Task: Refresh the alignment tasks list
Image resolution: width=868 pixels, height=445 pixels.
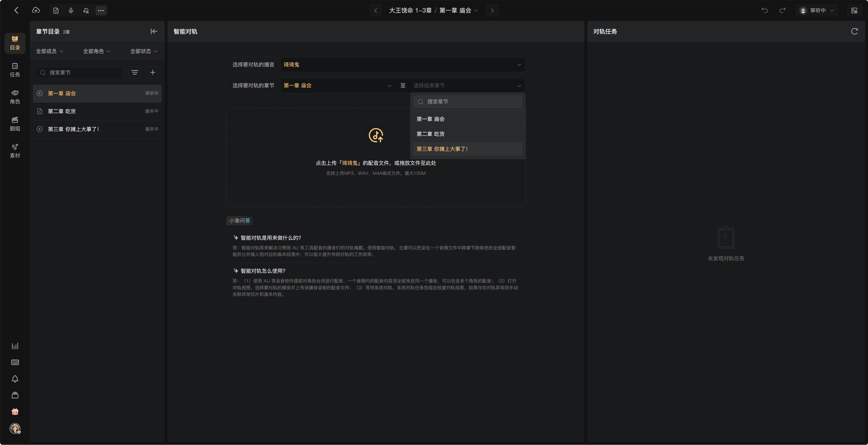Action: (854, 31)
